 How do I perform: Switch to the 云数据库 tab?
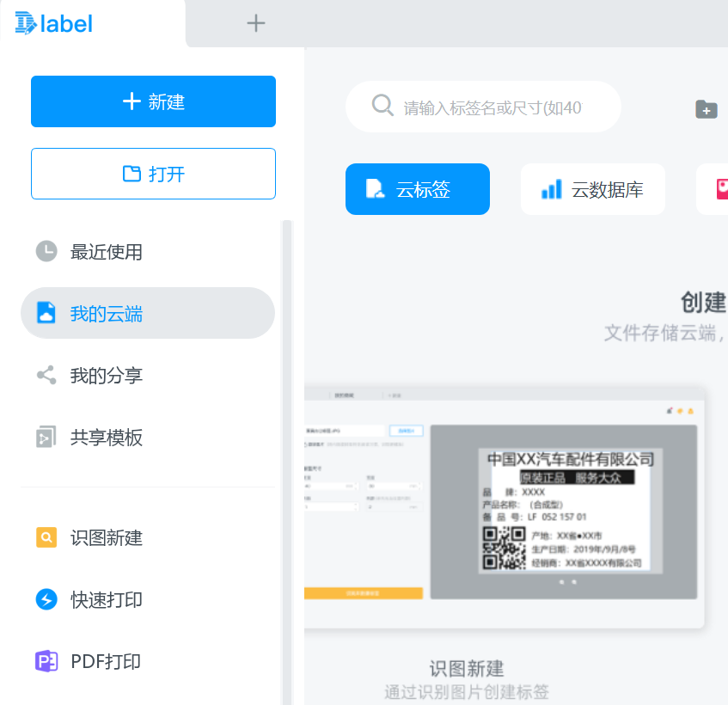[x=592, y=189]
